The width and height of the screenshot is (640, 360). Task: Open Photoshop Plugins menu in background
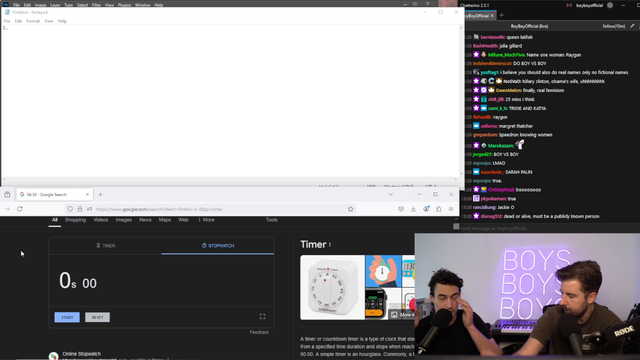(x=124, y=5)
